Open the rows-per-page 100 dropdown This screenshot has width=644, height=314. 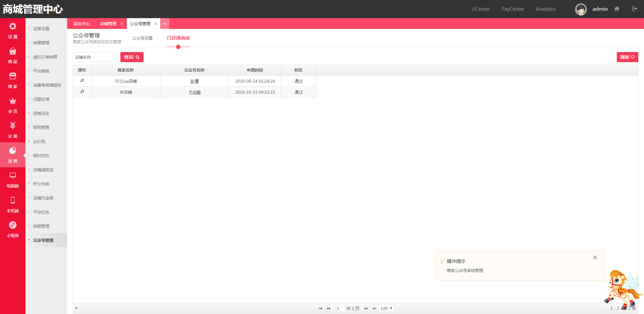pos(386,308)
